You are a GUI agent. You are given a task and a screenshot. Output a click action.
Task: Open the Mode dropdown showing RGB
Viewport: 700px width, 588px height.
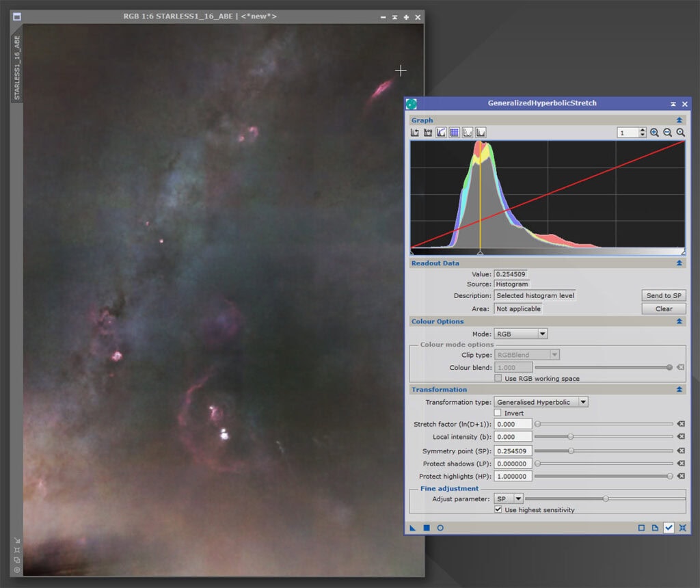[x=521, y=333]
